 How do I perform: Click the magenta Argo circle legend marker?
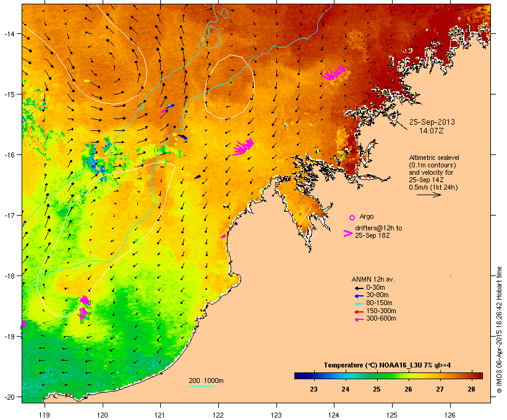coord(352,217)
